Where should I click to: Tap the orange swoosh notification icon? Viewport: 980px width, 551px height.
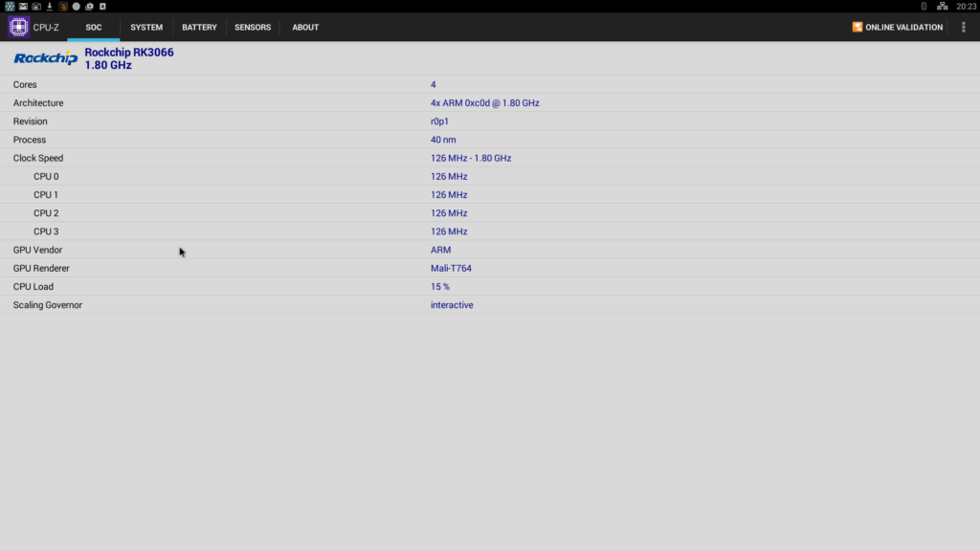[63, 7]
